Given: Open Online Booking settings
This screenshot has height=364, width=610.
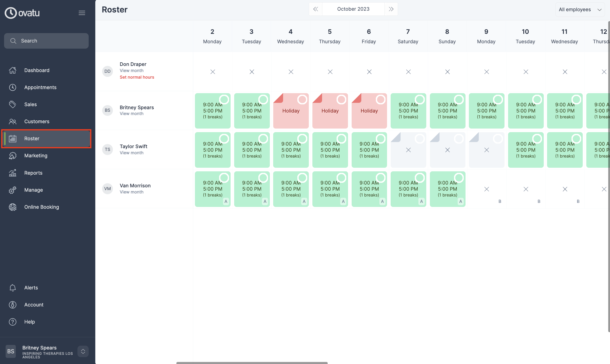Looking at the screenshot, I should (x=42, y=207).
